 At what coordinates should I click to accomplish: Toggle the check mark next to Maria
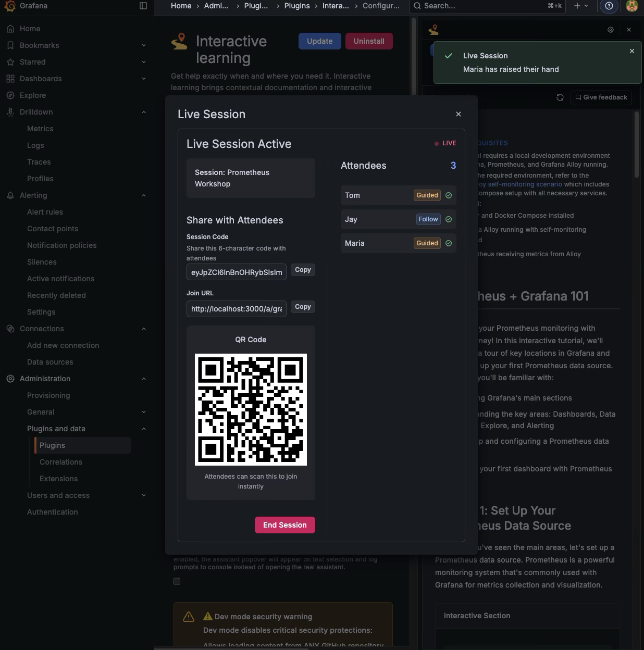(x=449, y=243)
